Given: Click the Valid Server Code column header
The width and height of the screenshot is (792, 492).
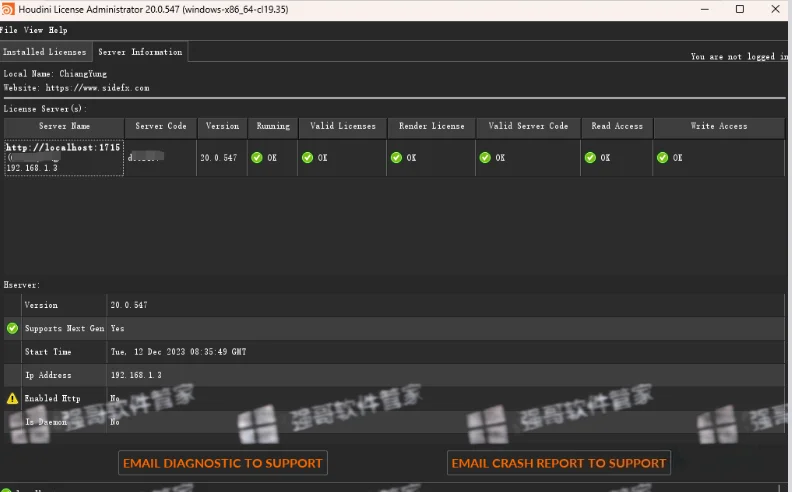Looking at the screenshot, I should pyautogui.click(x=528, y=126).
